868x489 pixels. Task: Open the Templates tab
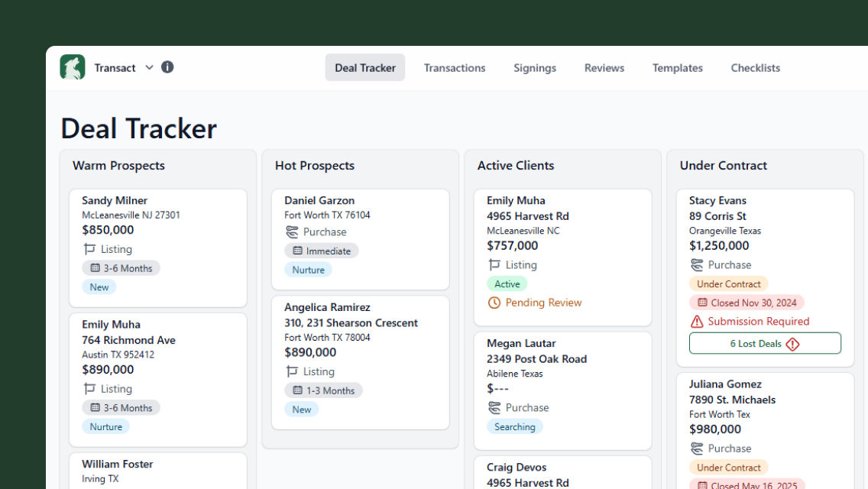tap(678, 67)
